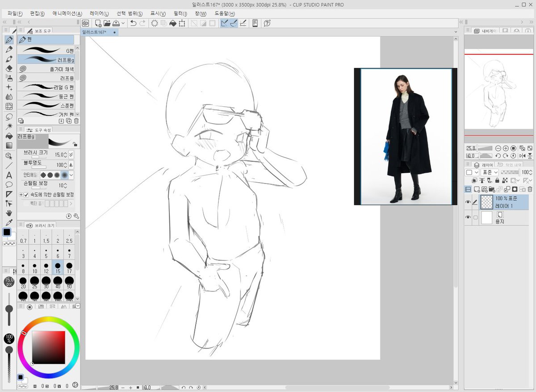Toggle Snap to Ruler in toolbar

click(x=224, y=23)
